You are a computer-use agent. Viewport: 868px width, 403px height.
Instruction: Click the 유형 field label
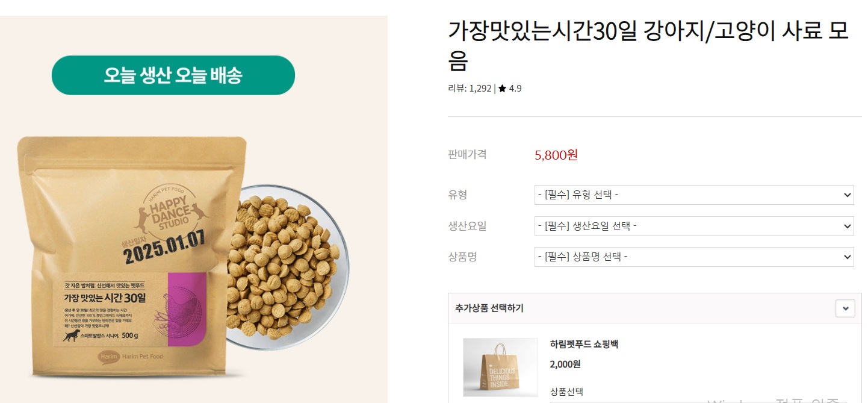457,195
